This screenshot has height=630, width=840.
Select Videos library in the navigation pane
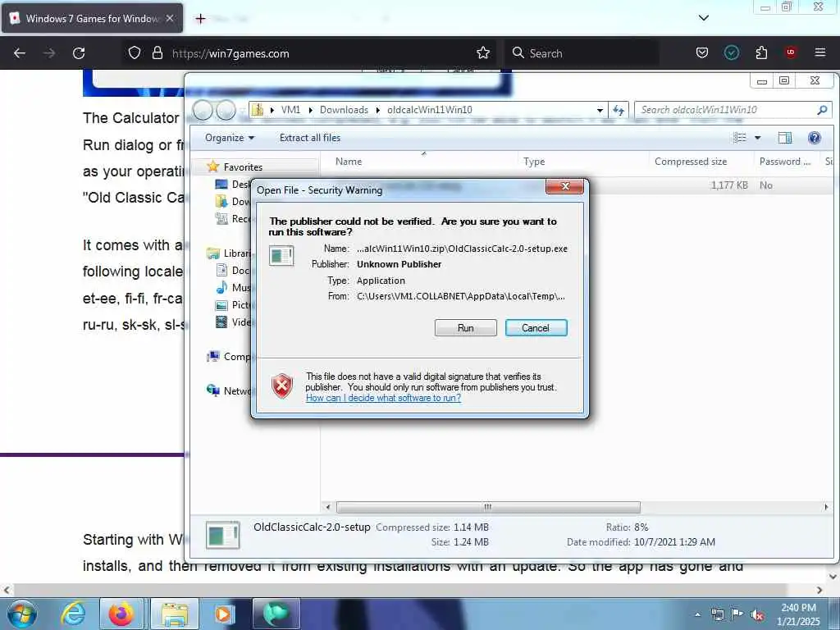click(x=233, y=322)
